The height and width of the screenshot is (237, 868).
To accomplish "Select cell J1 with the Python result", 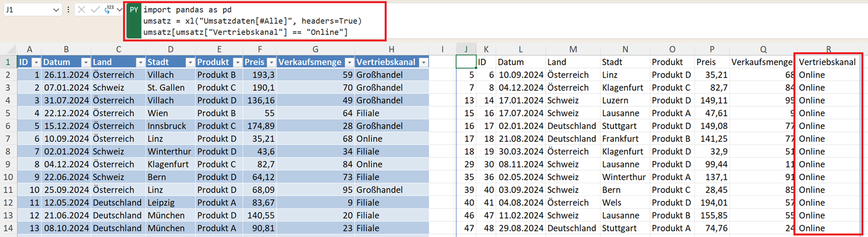I will tap(466, 62).
